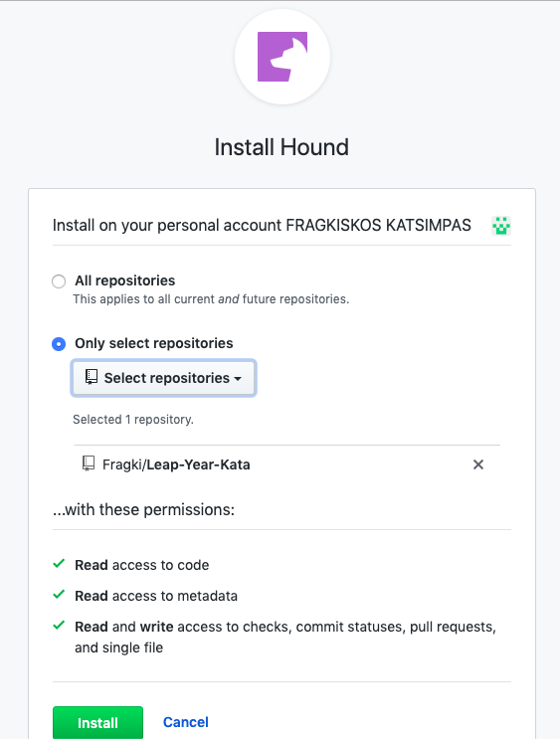Click the repo icon beside Fragki/Leap-Year-Kata
Viewport: 560px width, 739px height.
pos(89,463)
